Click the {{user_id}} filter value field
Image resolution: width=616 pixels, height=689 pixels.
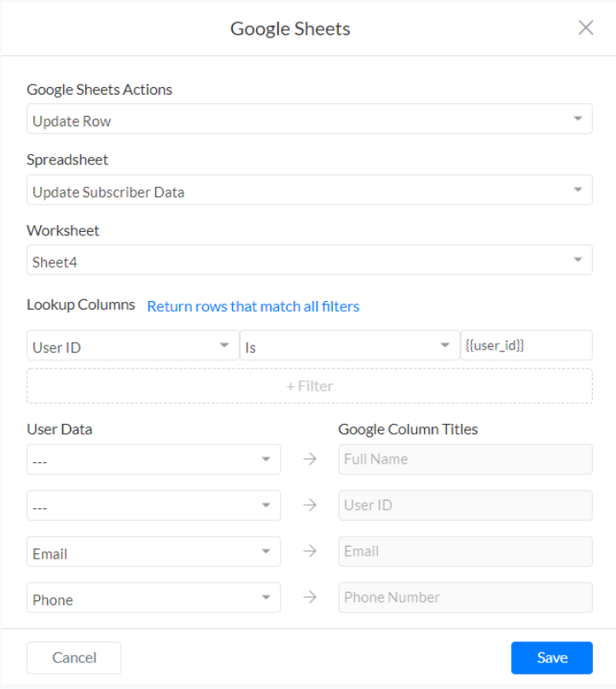coord(526,345)
